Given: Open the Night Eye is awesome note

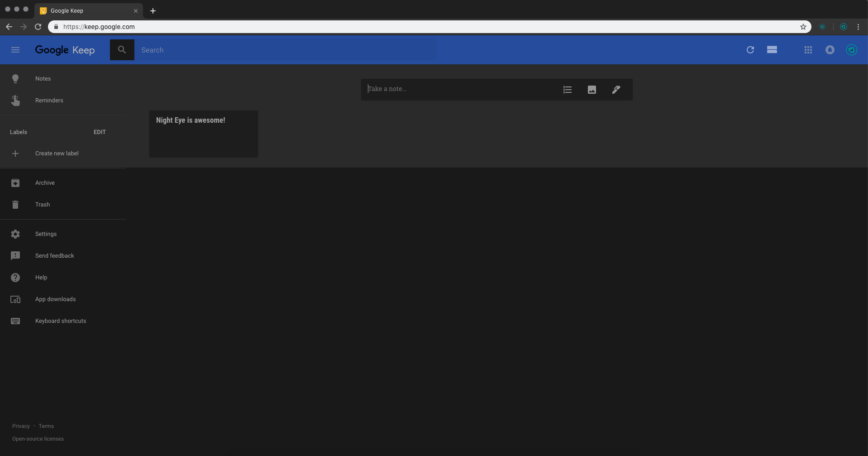Looking at the screenshot, I should coord(204,134).
